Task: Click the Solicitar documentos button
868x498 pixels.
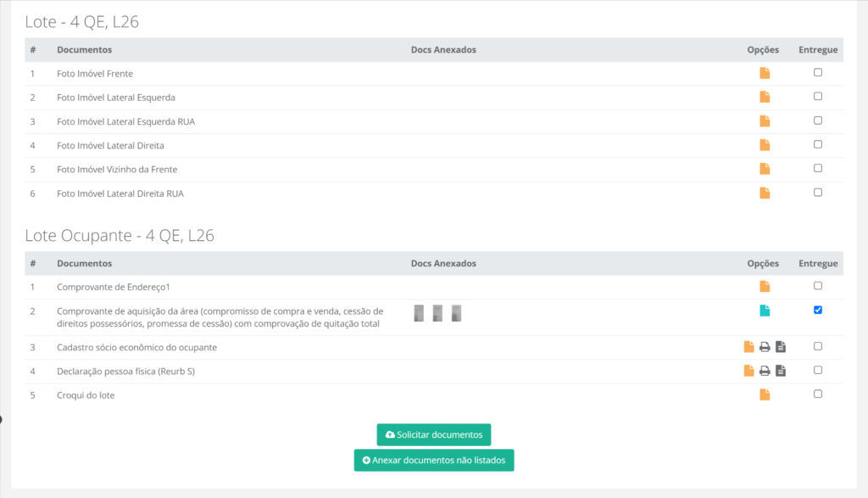Action: [x=433, y=434]
